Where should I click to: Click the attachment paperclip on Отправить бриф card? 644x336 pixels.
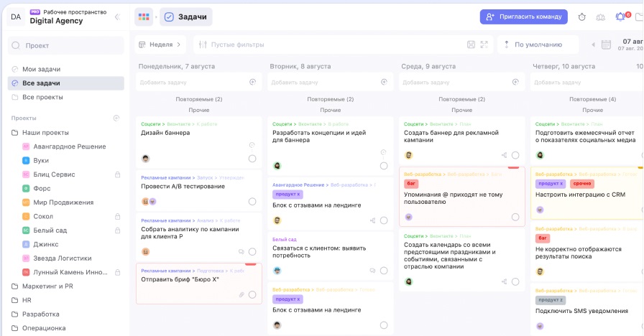[241, 294]
